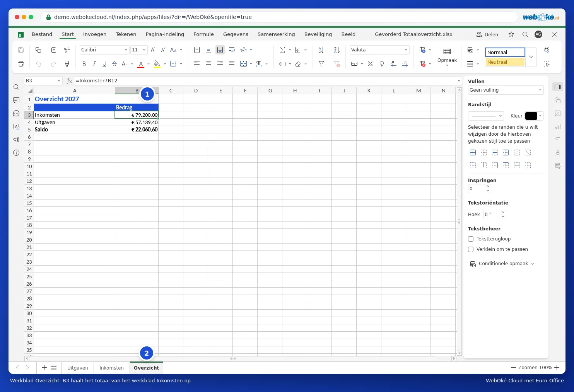Apply strikethrough formatting
Viewport: 574px width, 392px height.
[114, 64]
